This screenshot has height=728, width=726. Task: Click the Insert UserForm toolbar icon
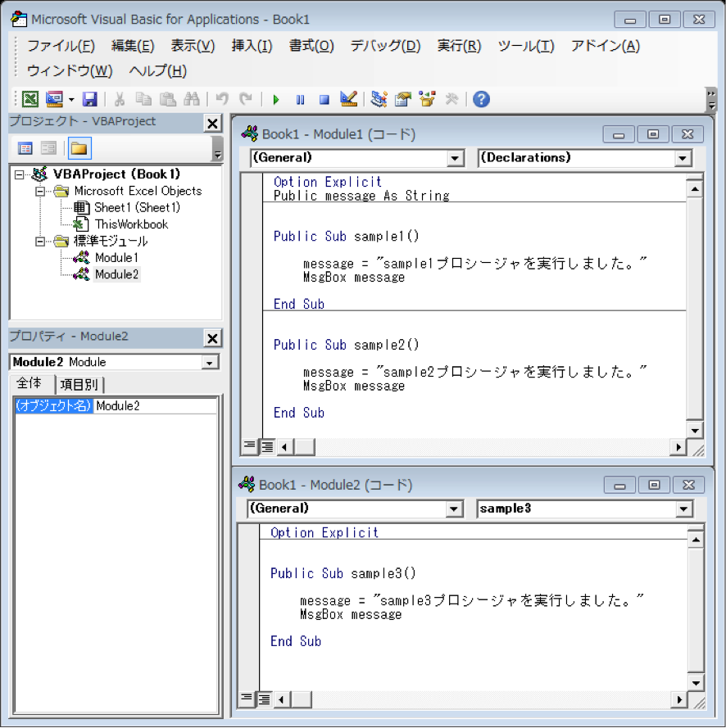click(54, 99)
